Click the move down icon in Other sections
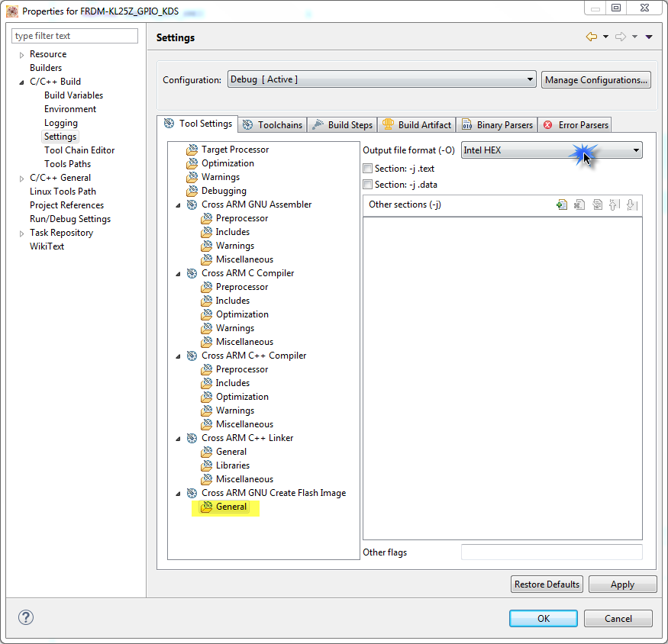The image size is (668, 644). click(x=632, y=204)
